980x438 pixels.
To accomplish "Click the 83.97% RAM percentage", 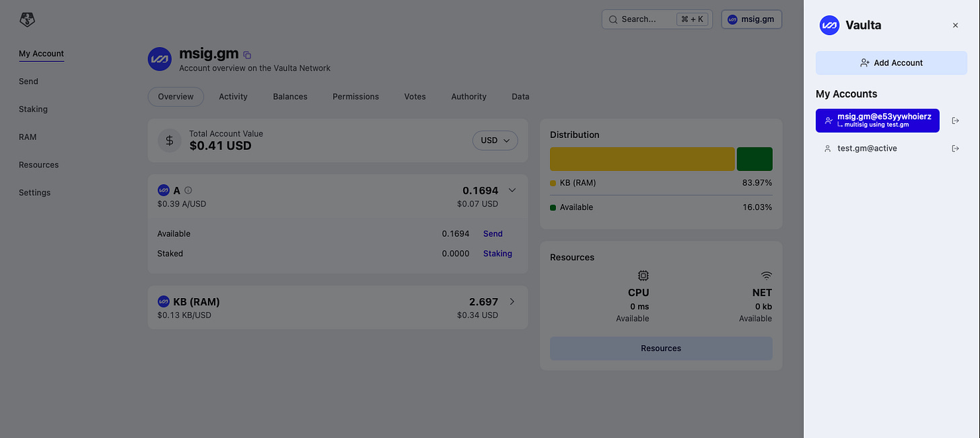I will pyautogui.click(x=757, y=183).
